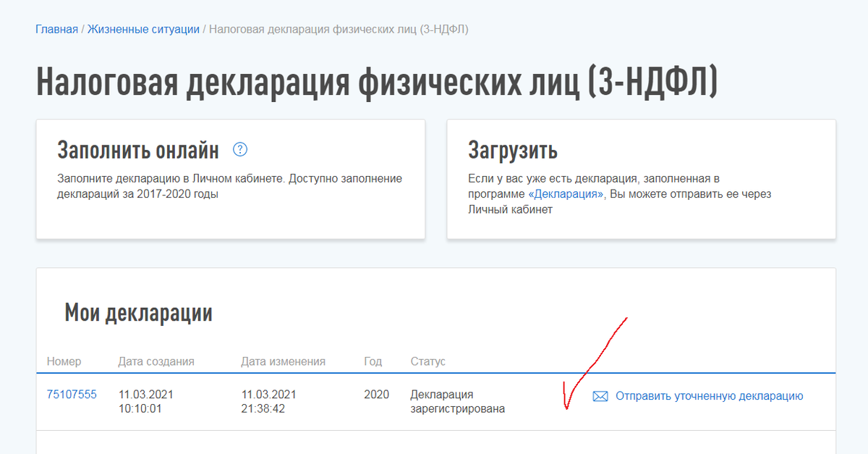Open the help question mark near Заполнить онлайн
The image size is (868, 454).
click(x=239, y=149)
